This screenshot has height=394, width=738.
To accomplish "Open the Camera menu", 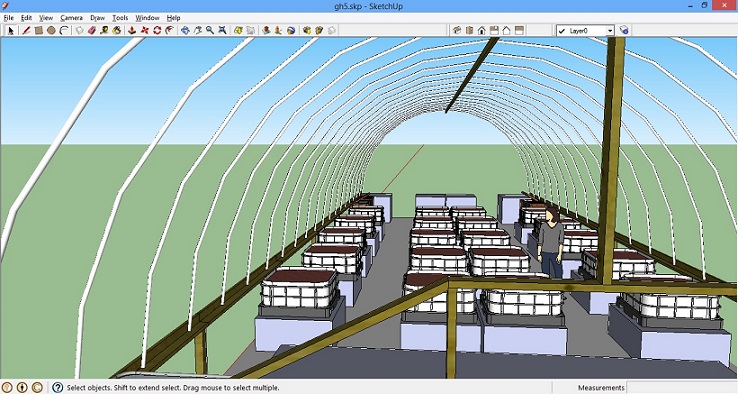I will tap(72, 18).
